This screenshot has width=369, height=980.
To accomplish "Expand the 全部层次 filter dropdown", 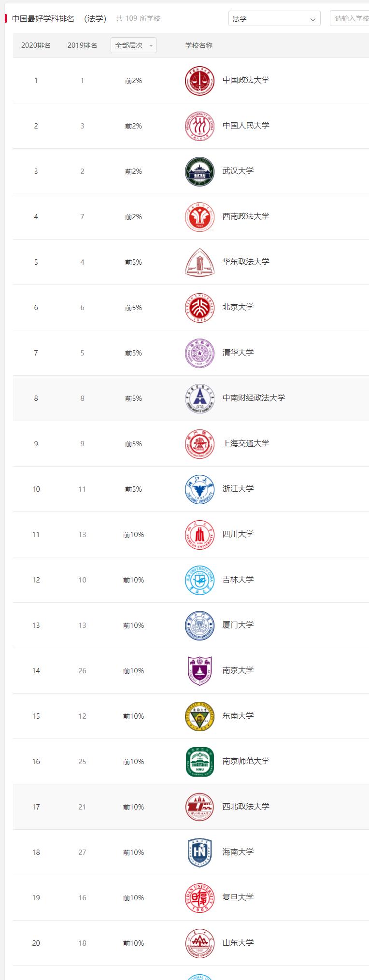I will click(x=133, y=45).
